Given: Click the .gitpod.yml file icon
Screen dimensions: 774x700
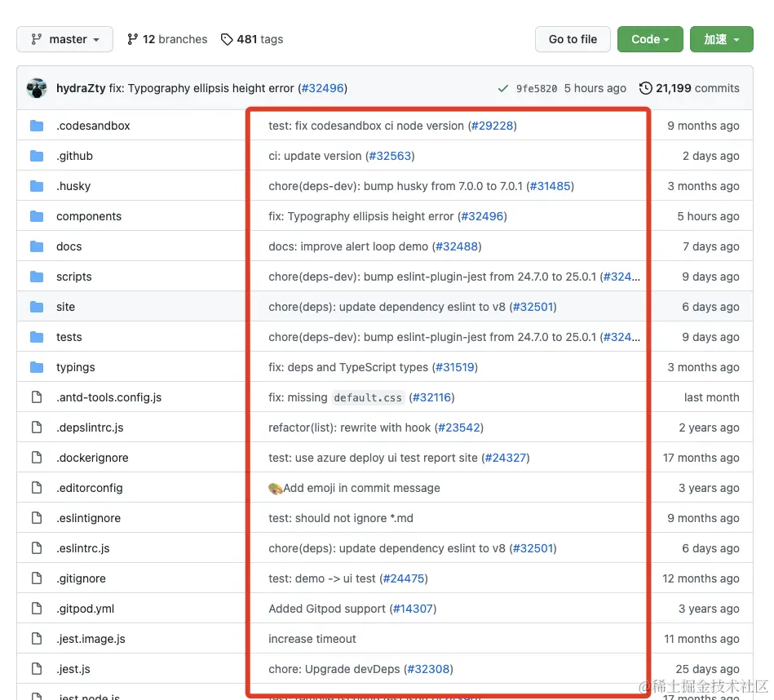Looking at the screenshot, I should [x=37, y=608].
